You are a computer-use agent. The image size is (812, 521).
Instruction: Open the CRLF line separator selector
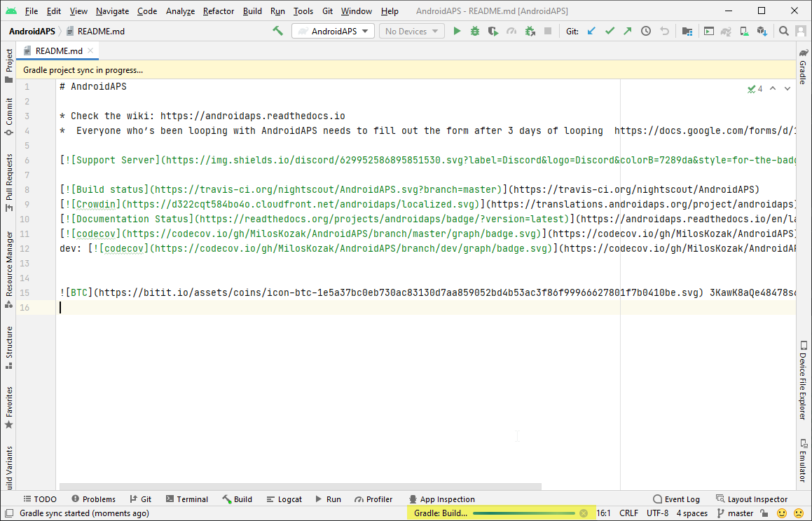(x=628, y=513)
